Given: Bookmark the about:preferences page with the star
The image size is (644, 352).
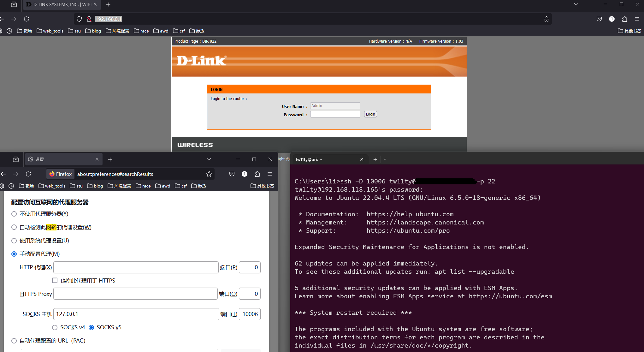Looking at the screenshot, I should point(209,174).
